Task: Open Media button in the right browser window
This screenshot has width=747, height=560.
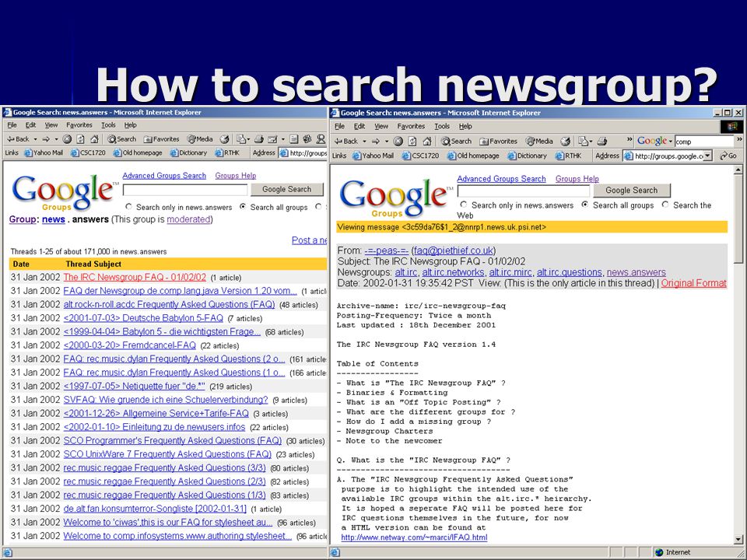Action: (539, 141)
